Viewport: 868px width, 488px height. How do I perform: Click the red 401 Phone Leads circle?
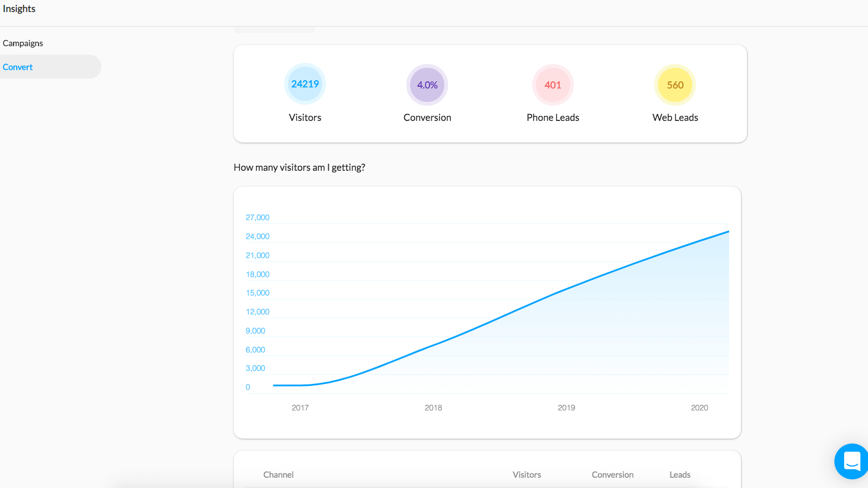[x=553, y=85]
